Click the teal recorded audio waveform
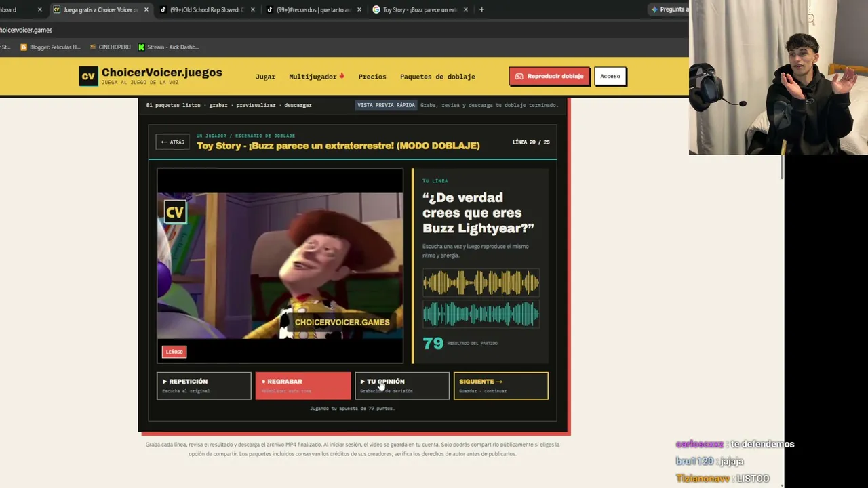This screenshot has width=868, height=488. [481, 314]
